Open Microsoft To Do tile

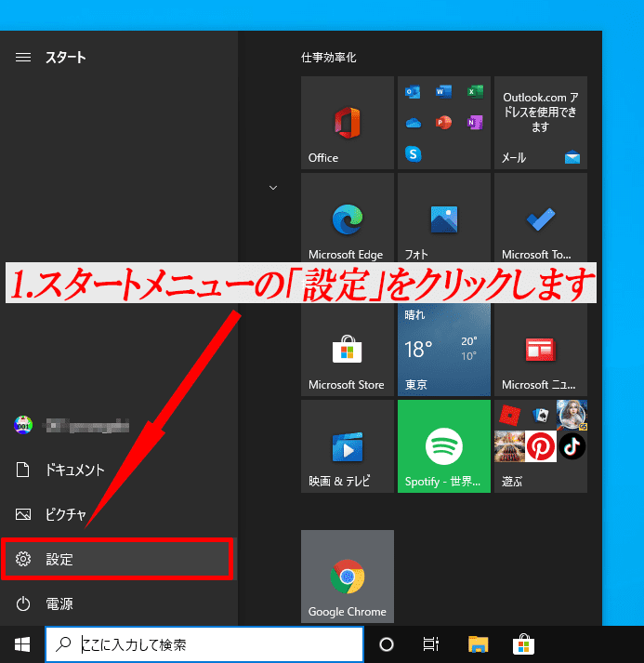click(540, 219)
